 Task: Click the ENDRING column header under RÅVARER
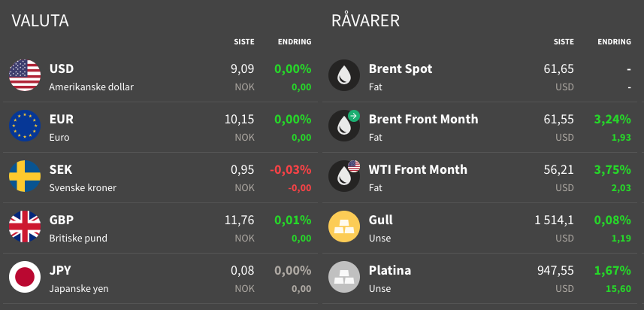614,42
